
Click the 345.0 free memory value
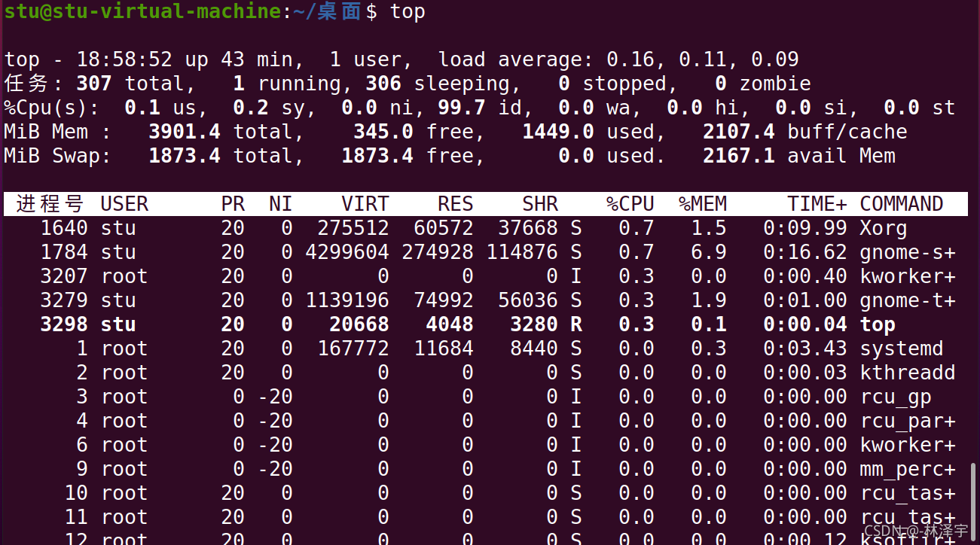(383, 132)
